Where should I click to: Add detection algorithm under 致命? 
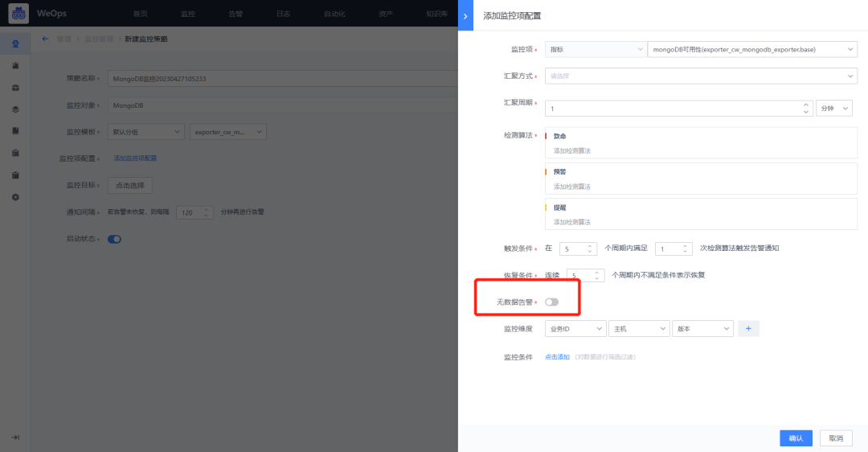572,150
